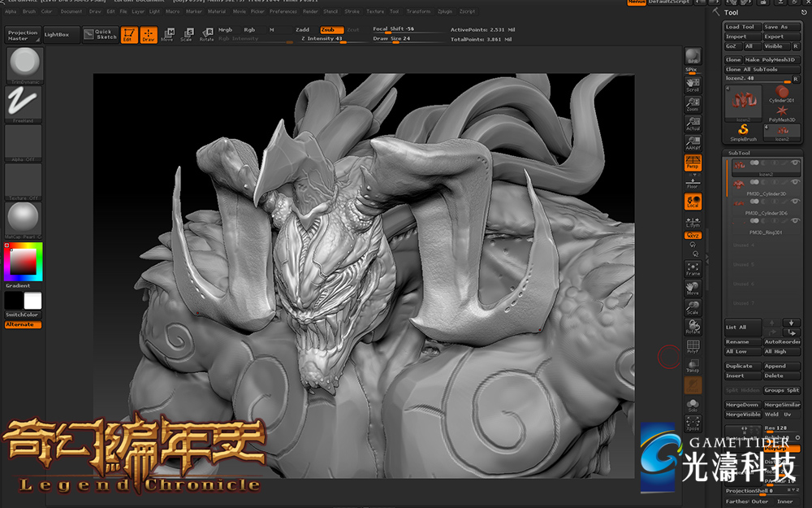Click the BPR render icon
Image resolution: width=812 pixels, height=508 pixels.
(x=693, y=56)
